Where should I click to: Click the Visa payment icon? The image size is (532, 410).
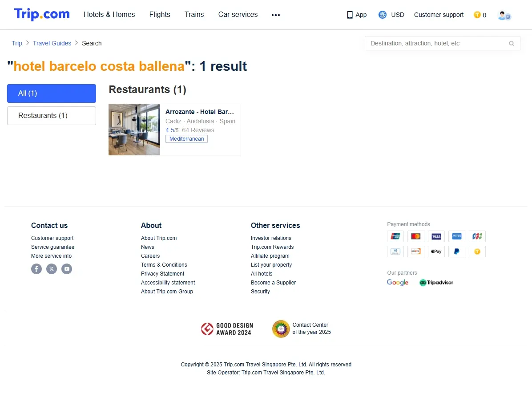click(x=436, y=236)
